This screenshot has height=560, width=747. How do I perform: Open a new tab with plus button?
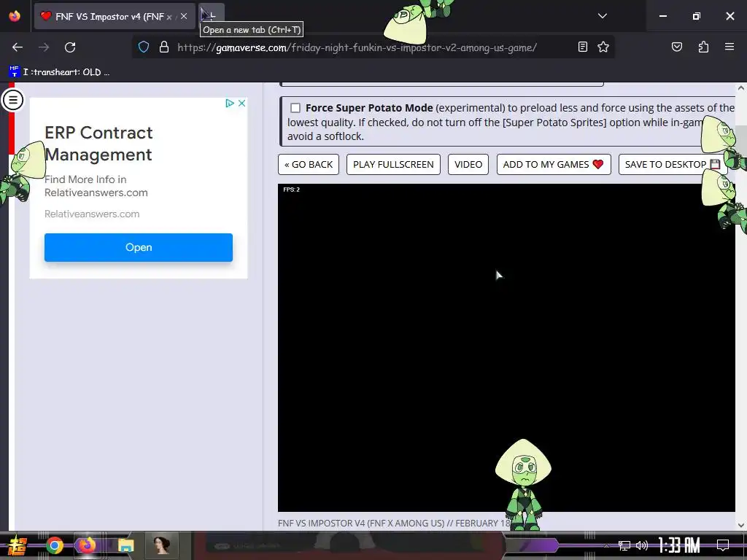(x=212, y=16)
